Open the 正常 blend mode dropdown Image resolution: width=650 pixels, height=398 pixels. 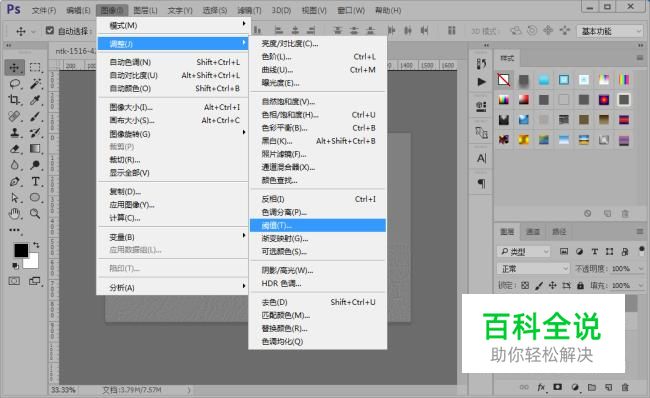pyautogui.click(x=534, y=269)
